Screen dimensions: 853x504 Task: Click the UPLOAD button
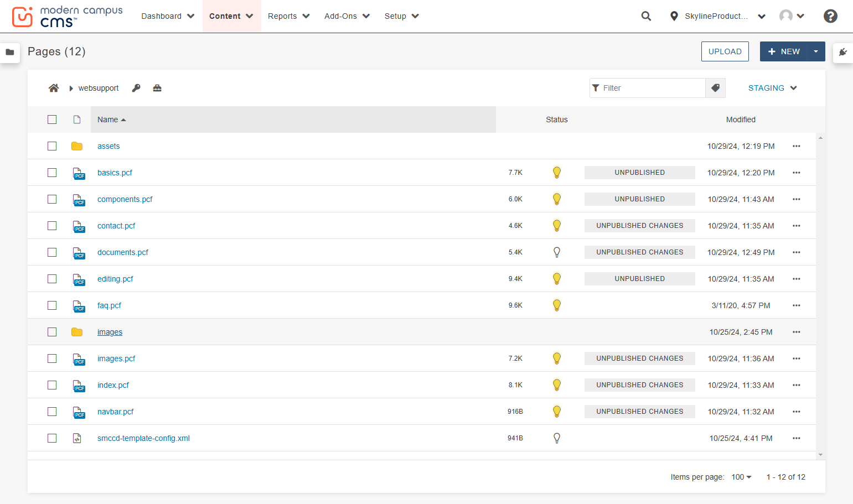tap(725, 51)
